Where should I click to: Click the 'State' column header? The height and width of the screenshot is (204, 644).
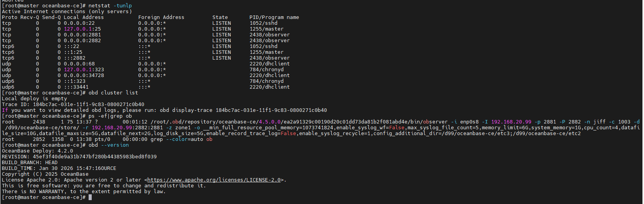pyautogui.click(x=220, y=17)
